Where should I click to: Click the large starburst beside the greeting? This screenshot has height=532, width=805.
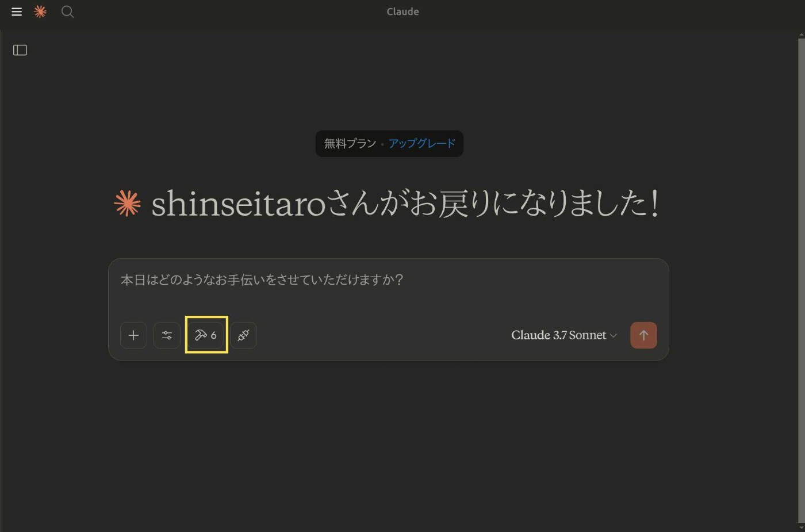tap(127, 203)
